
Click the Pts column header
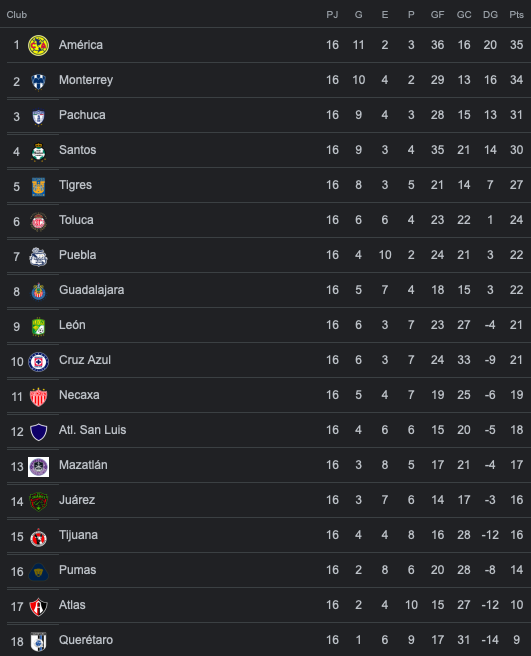(516, 15)
